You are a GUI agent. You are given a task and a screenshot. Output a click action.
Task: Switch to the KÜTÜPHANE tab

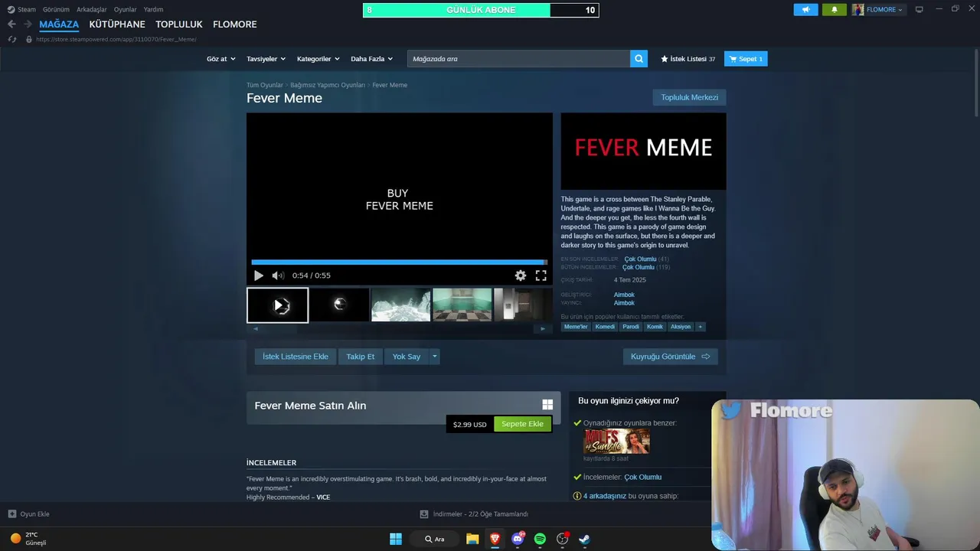tap(117, 24)
